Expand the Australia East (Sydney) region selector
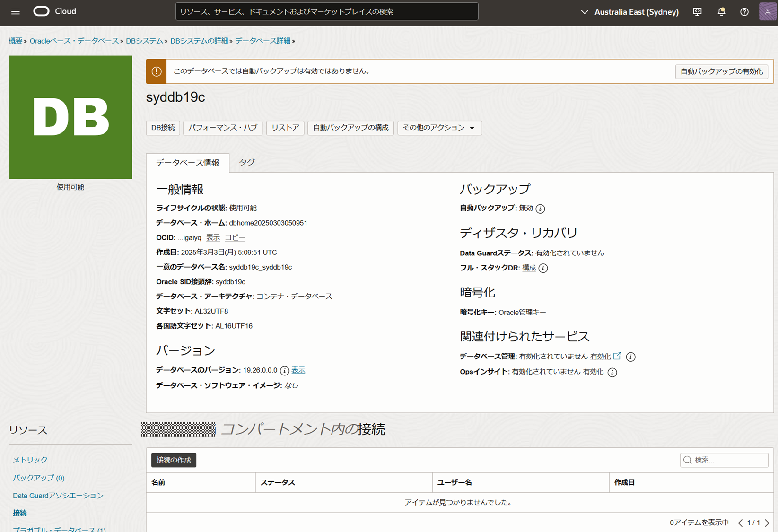Screen dimensions: 778x532 pyautogui.click(x=629, y=12)
